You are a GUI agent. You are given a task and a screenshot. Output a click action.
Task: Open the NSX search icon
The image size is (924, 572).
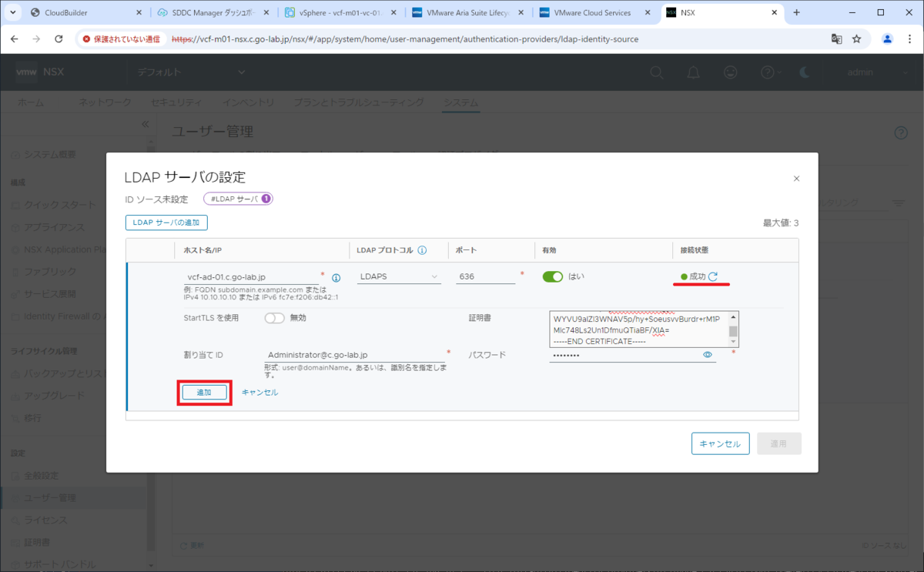657,72
